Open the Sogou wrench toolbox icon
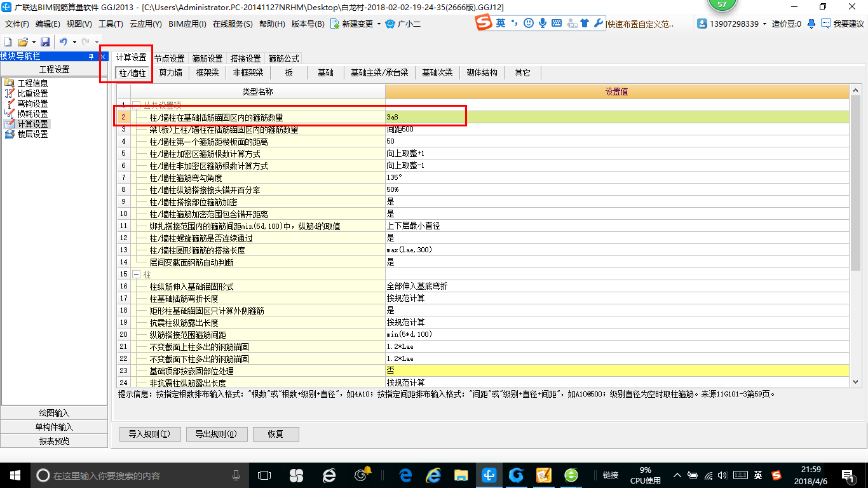The height and width of the screenshot is (488, 868). coord(599,23)
